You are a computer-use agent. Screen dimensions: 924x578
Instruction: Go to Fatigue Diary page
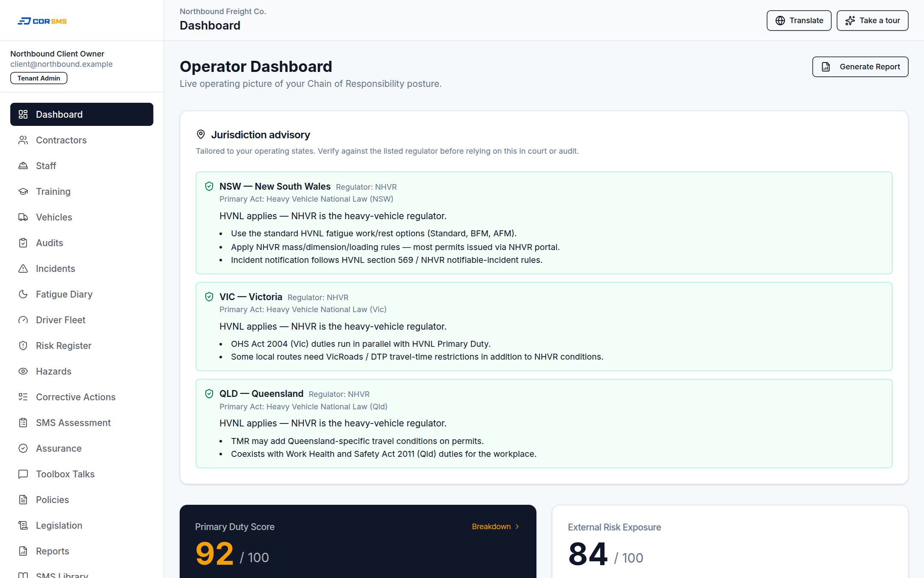[x=82, y=294]
